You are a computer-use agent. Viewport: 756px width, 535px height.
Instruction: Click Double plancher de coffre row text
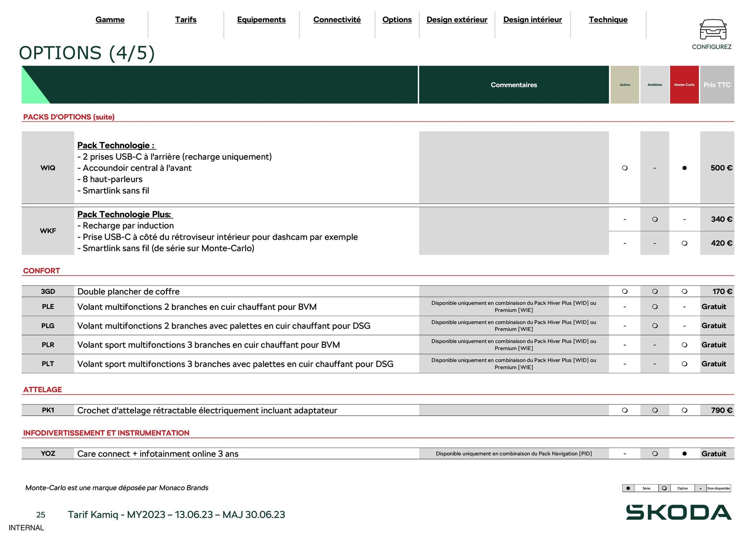[x=128, y=292]
